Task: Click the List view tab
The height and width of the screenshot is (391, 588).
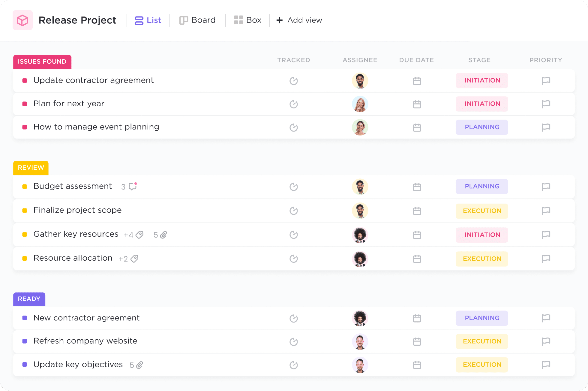Action: (x=148, y=20)
